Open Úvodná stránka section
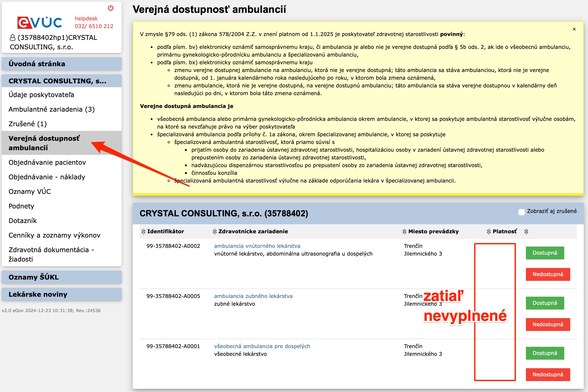The width and height of the screenshot is (588, 392). pos(61,64)
